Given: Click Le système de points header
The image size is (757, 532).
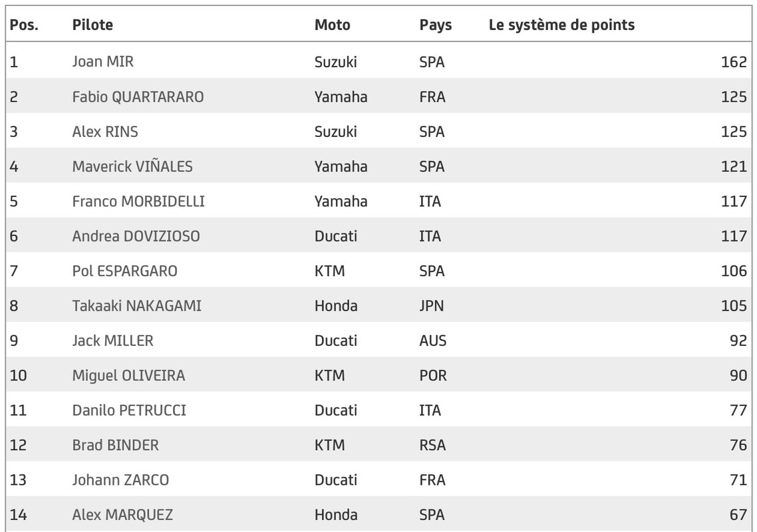Looking at the screenshot, I should 561,25.
